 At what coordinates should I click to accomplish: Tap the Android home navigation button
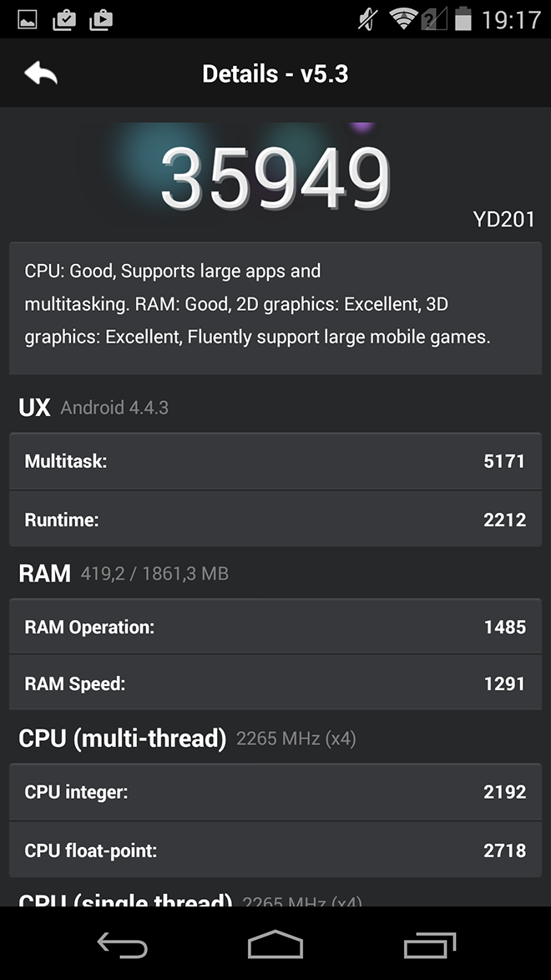click(275, 944)
